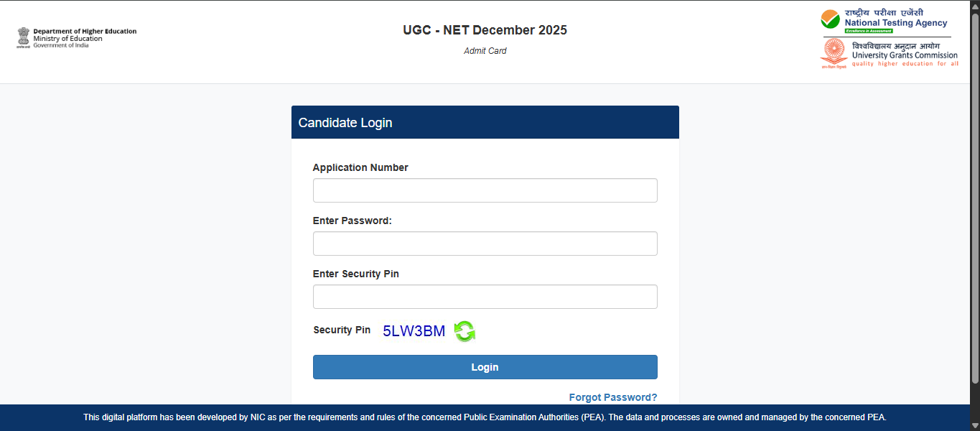
Task: Click the green captcha reload arrow
Action: (464, 331)
